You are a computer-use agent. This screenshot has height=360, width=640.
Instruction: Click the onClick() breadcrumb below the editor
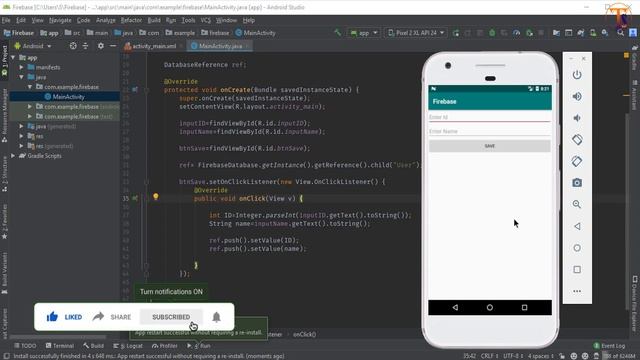click(304, 334)
